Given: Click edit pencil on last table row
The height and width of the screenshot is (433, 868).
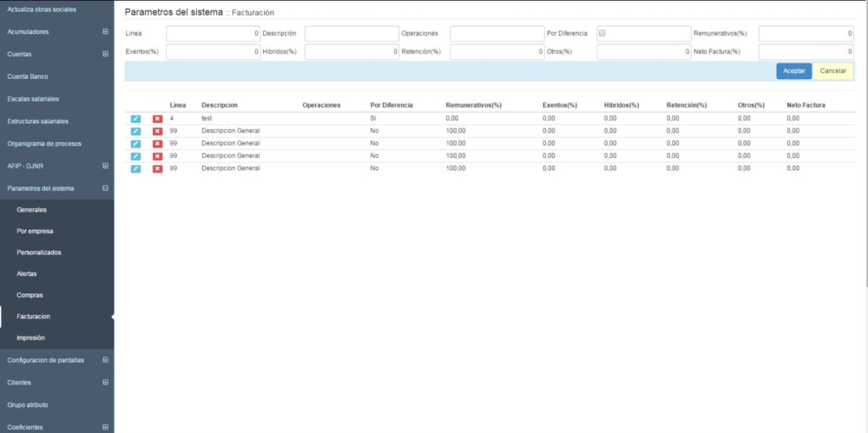Looking at the screenshot, I should (135, 168).
